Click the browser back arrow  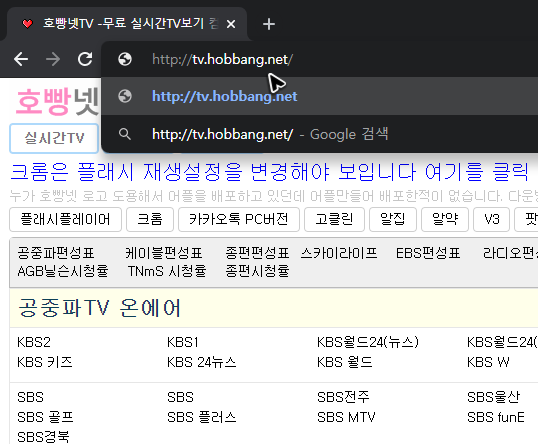click(21, 59)
